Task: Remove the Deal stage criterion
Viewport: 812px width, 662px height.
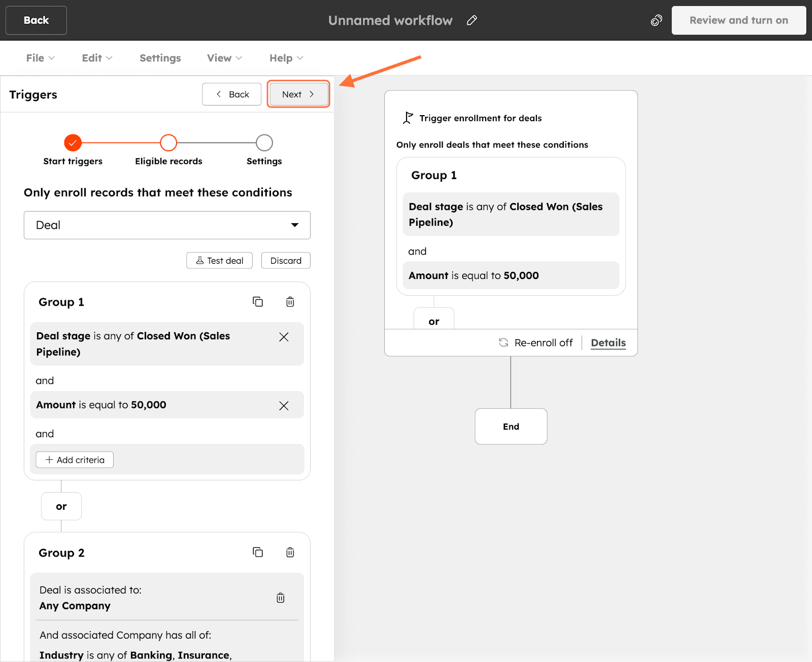Action: [x=284, y=337]
